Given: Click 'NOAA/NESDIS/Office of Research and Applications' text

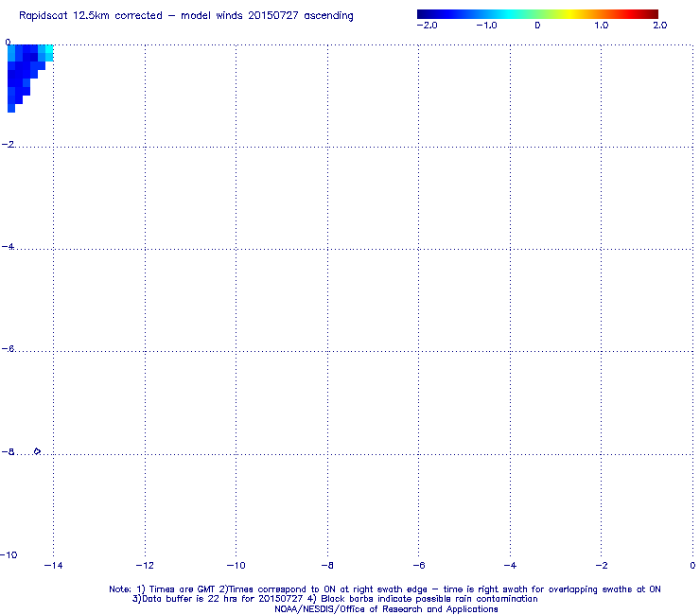Looking at the screenshot, I should coord(386,609).
